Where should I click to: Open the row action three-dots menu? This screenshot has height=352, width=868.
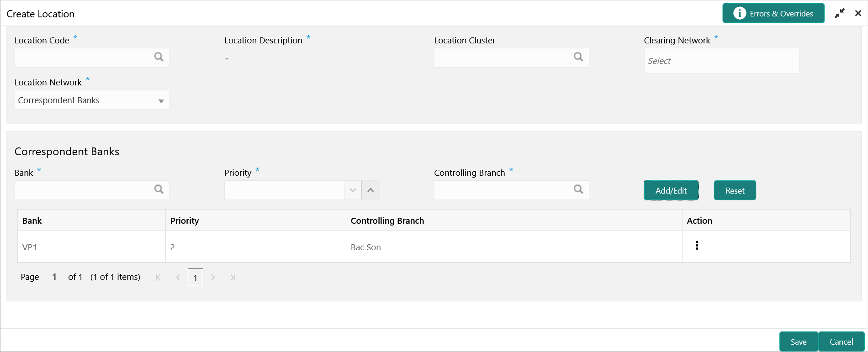pyautogui.click(x=697, y=246)
